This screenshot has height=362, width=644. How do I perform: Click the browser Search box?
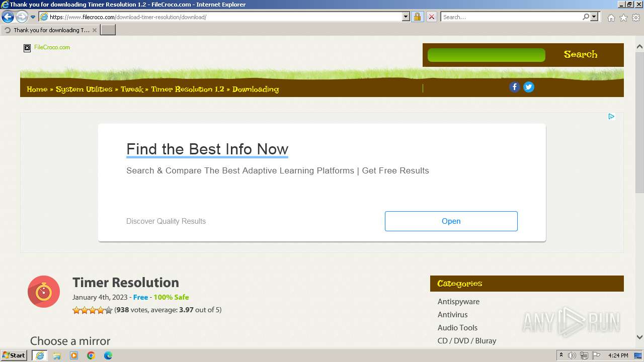click(x=511, y=17)
